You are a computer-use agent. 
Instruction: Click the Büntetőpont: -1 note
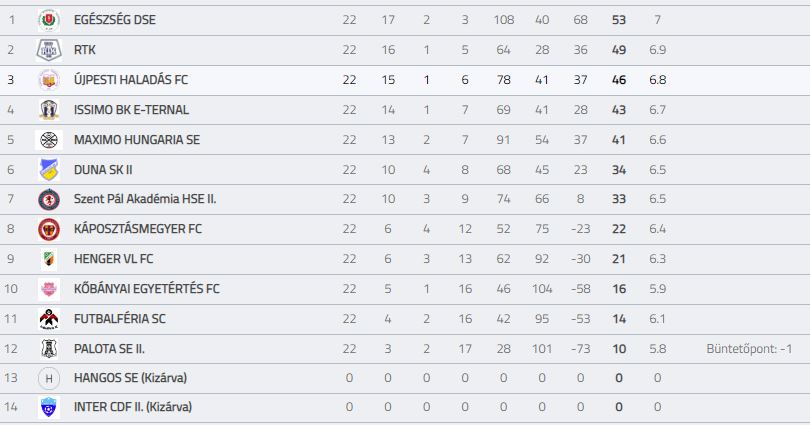coord(749,349)
